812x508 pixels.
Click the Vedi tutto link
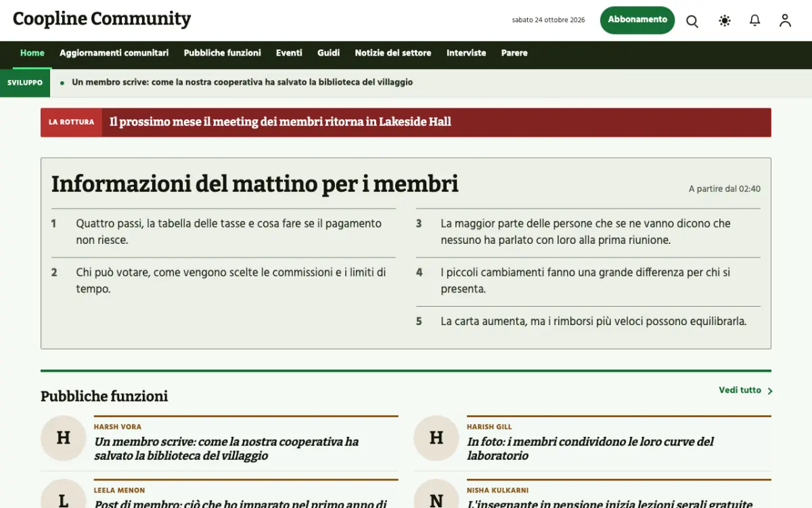[740, 390]
